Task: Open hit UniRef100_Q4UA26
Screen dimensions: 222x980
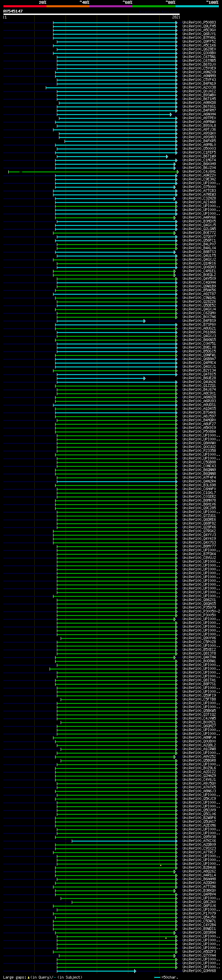Action: tap(199, 382)
